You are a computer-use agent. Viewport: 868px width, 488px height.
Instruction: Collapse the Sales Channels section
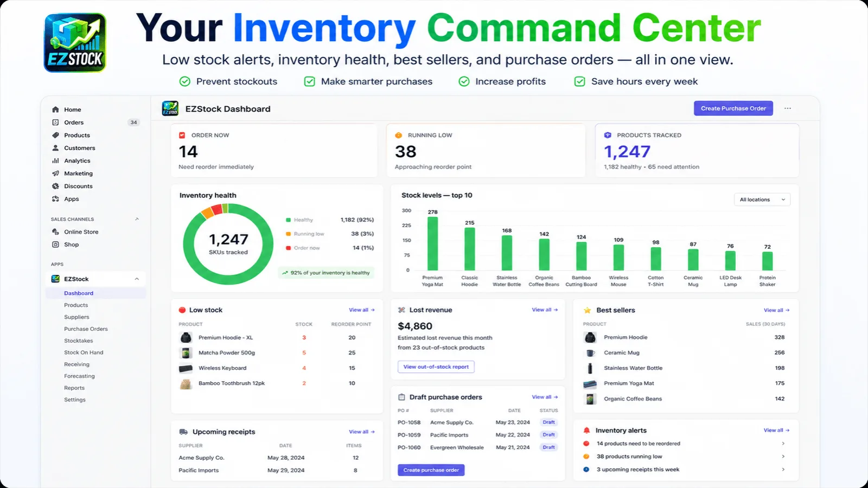point(137,219)
